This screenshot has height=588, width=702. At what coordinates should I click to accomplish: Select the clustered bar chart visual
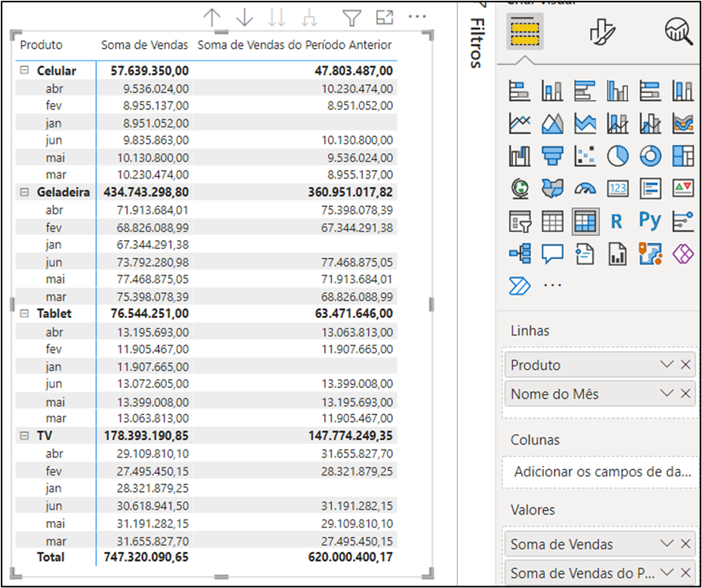coord(585,91)
